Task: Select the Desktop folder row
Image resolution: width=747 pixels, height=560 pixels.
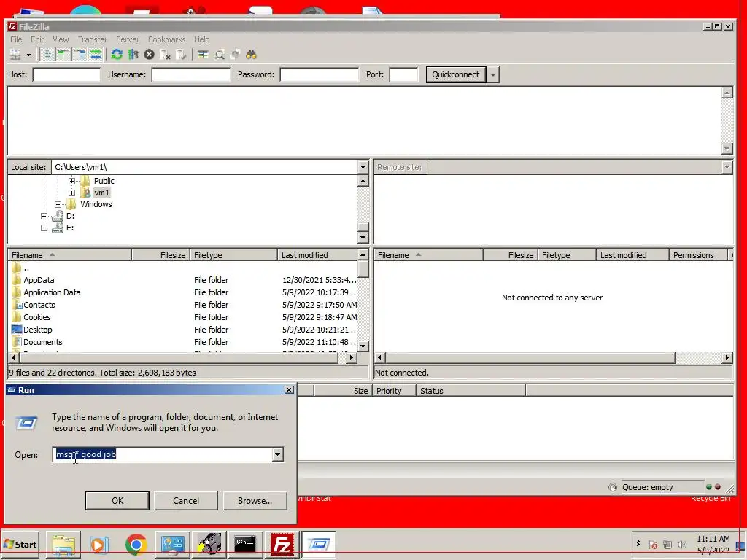Action: tap(183, 330)
